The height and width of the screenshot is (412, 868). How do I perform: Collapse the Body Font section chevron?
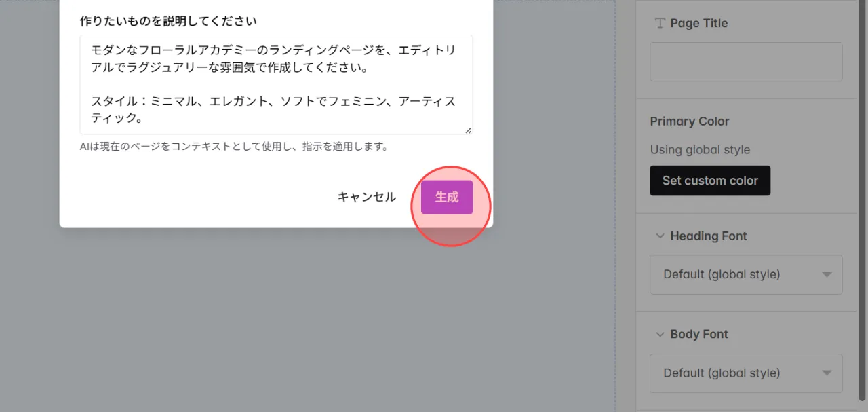pyautogui.click(x=660, y=334)
